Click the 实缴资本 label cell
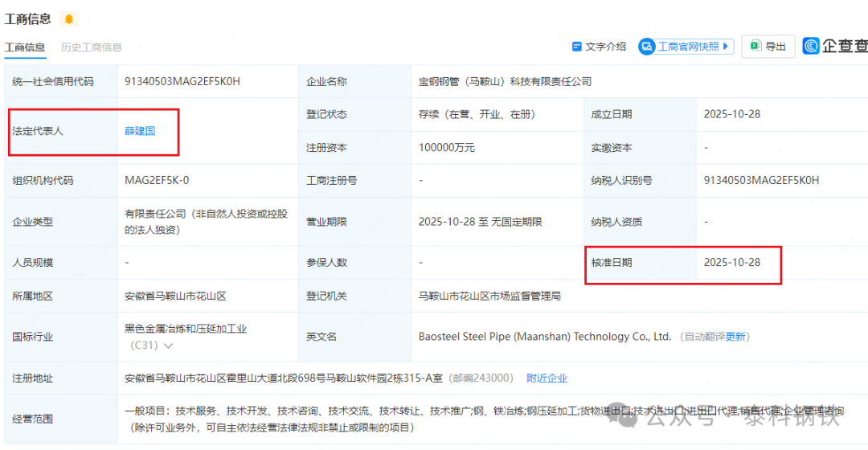868x450 pixels. pyautogui.click(x=640, y=148)
